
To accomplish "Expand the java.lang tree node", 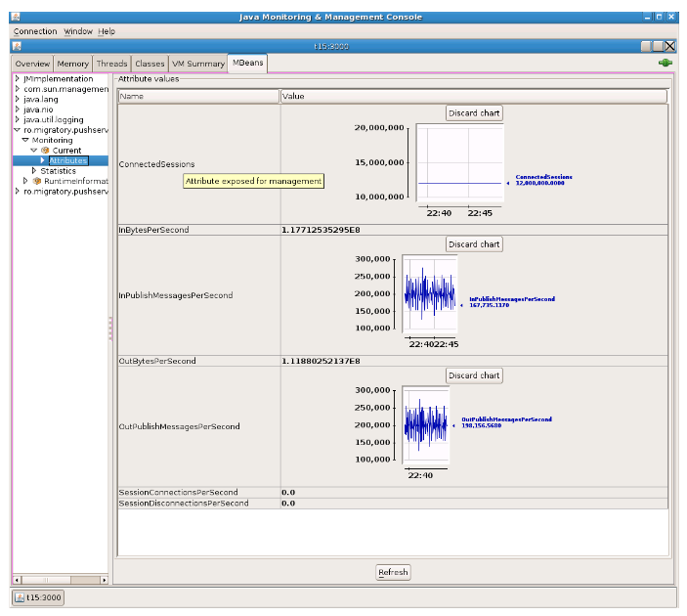I will click(x=18, y=100).
